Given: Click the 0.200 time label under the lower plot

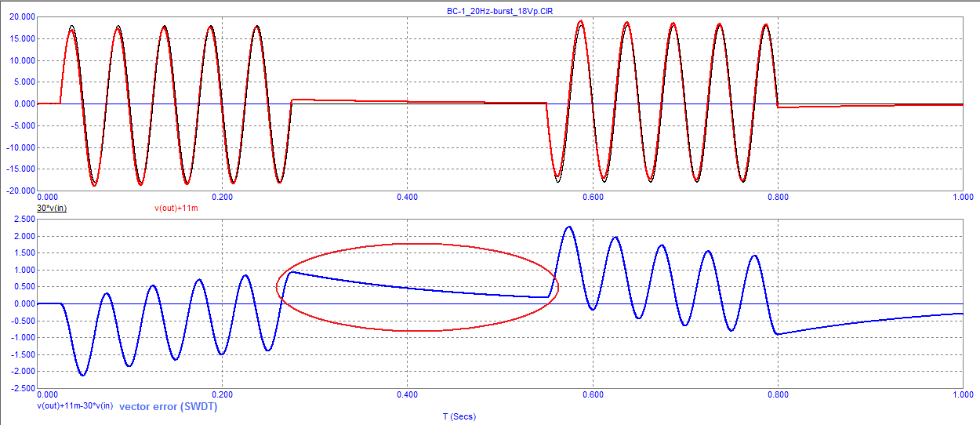Looking at the screenshot, I should click(223, 396).
